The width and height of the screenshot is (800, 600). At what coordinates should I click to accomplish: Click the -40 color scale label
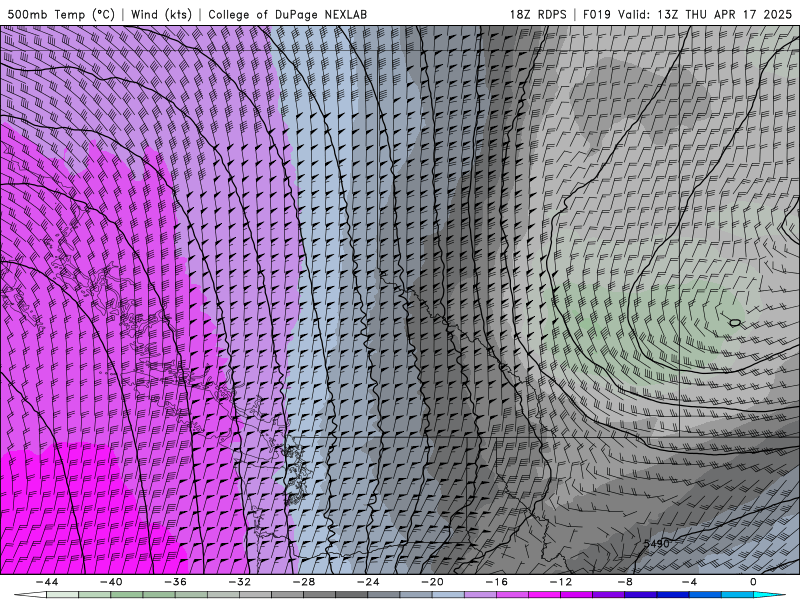point(111,582)
